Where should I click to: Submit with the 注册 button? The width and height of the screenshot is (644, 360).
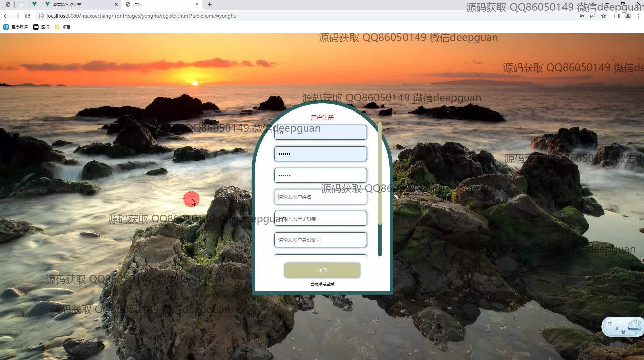pyautogui.click(x=322, y=270)
